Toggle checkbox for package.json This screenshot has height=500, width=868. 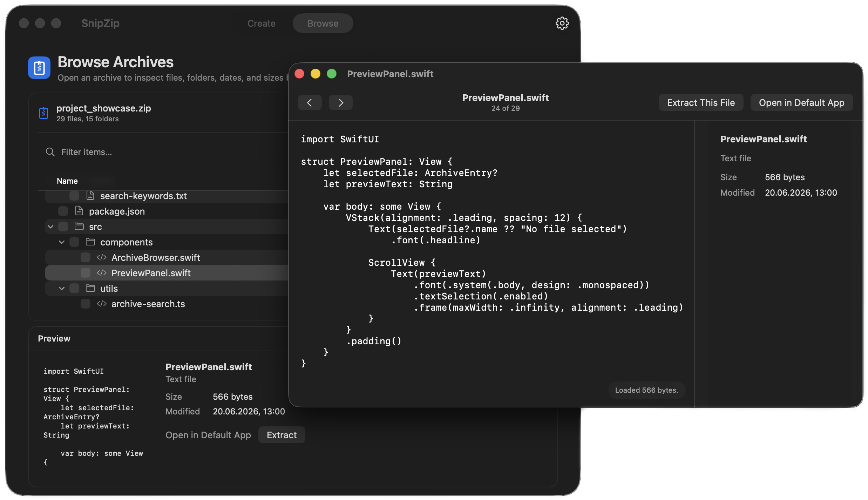point(63,211)
